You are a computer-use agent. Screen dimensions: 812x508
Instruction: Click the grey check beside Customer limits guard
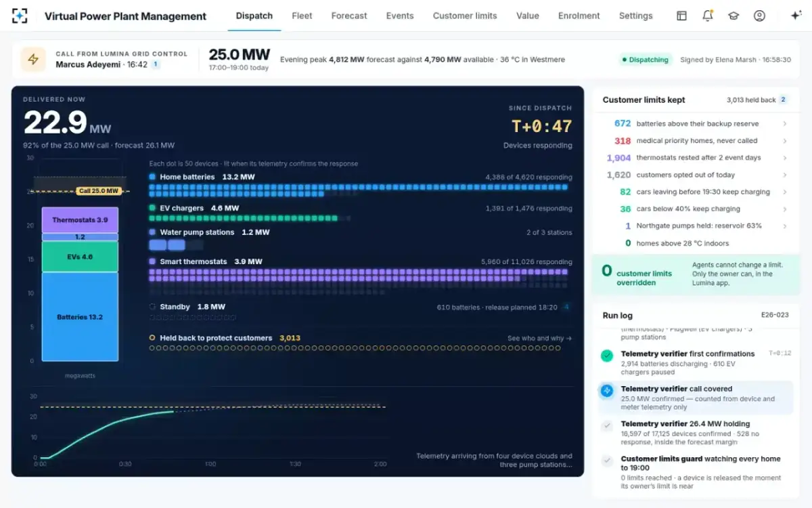[x=607, y=461]
